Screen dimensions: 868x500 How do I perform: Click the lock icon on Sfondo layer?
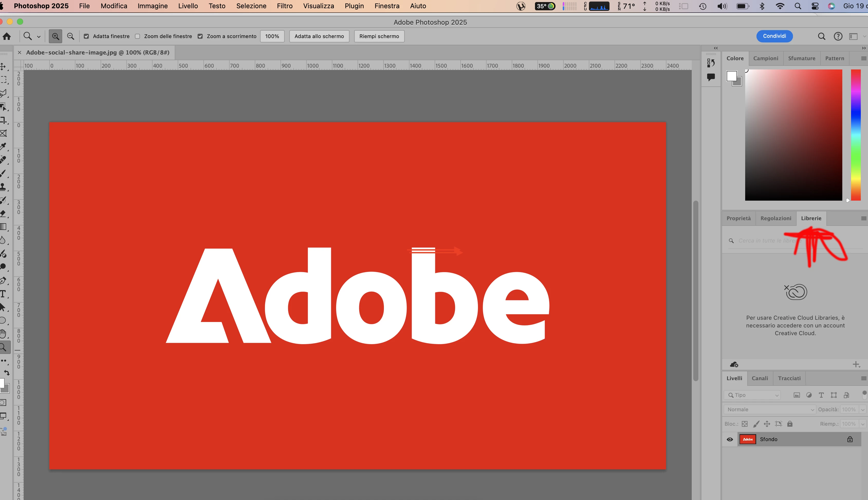tap(850, 439)
